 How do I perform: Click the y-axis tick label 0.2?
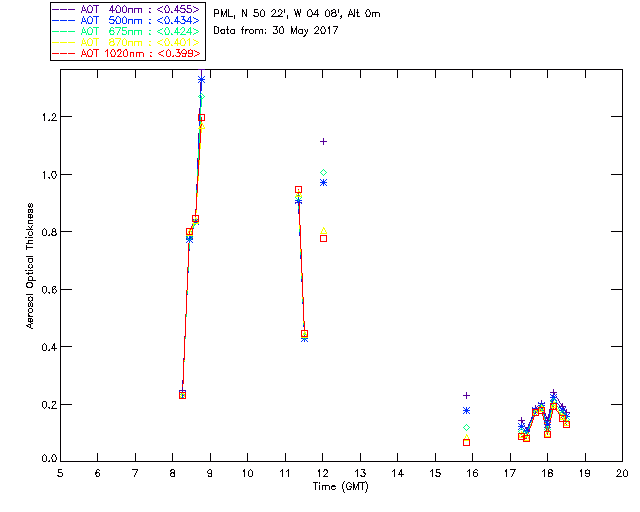[x=49, y=405]
